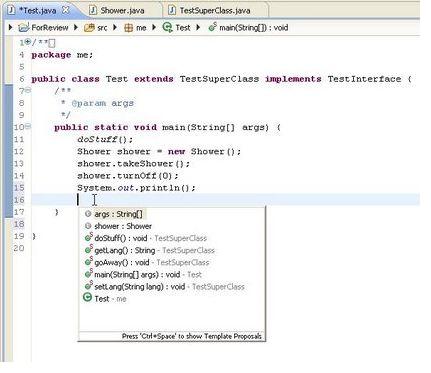
Task: Click the Java file icon on Test.java tab
Action: [x=11, y=10]
